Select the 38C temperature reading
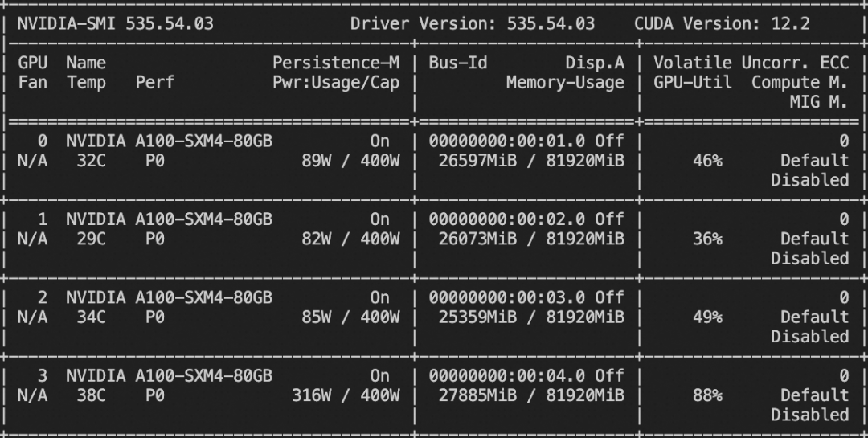Screen dimensions: 868x438 tap(86, 395)
